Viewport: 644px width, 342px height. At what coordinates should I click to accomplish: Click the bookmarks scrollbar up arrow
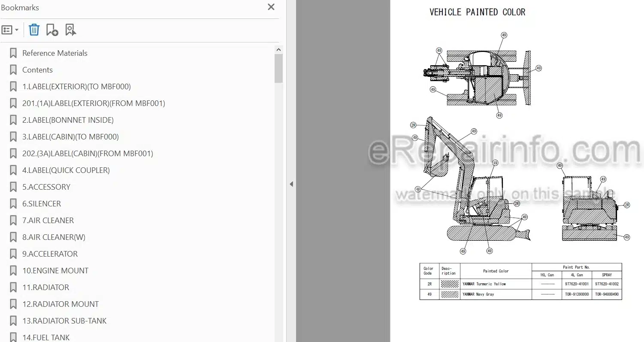coord(278,50)
